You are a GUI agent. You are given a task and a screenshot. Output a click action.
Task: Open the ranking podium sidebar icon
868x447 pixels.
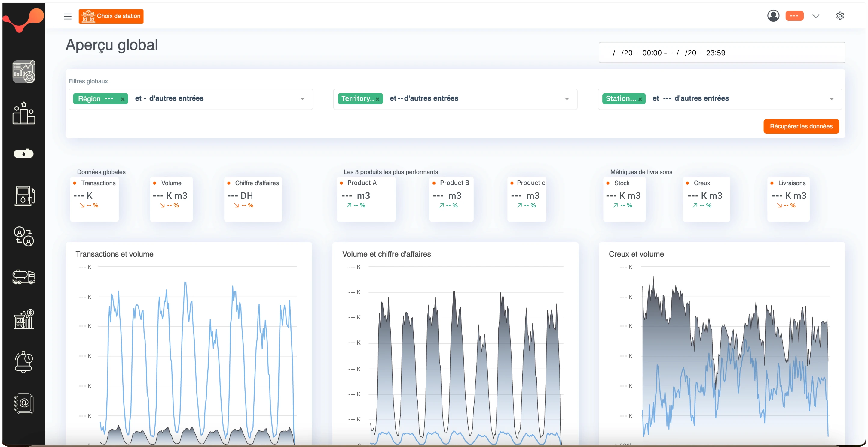[23, 113]
